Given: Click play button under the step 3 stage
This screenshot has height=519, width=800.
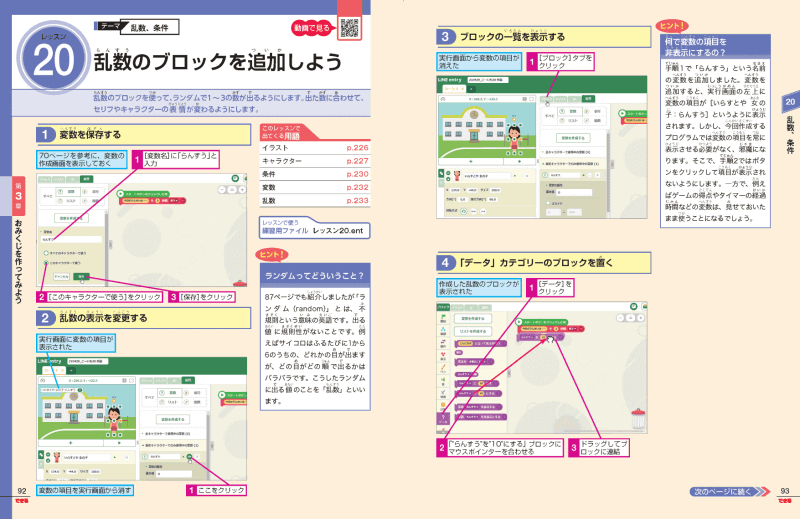Looking at the screenshot, I should coord(519,161).
